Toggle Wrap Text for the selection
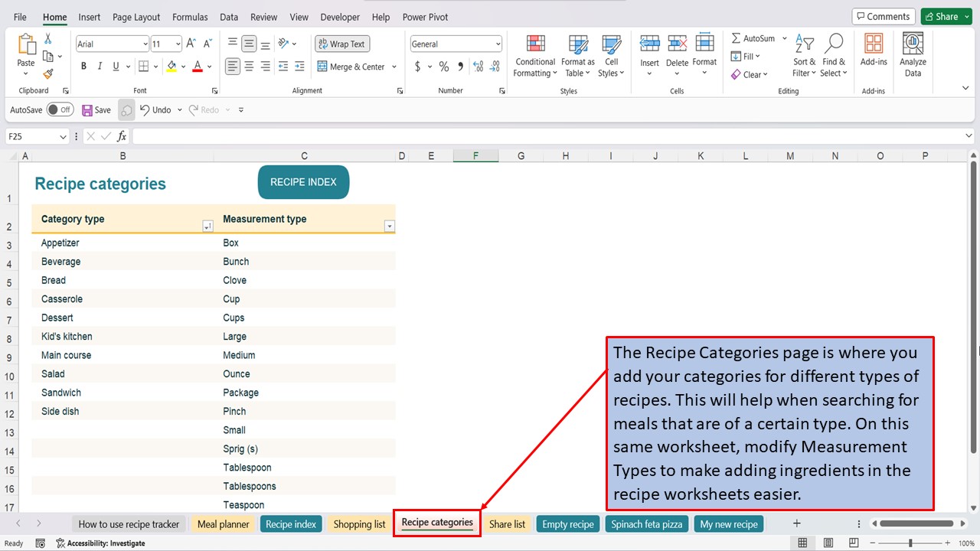Viewport: 980px width, 551px height. click(x=341, y=44)
